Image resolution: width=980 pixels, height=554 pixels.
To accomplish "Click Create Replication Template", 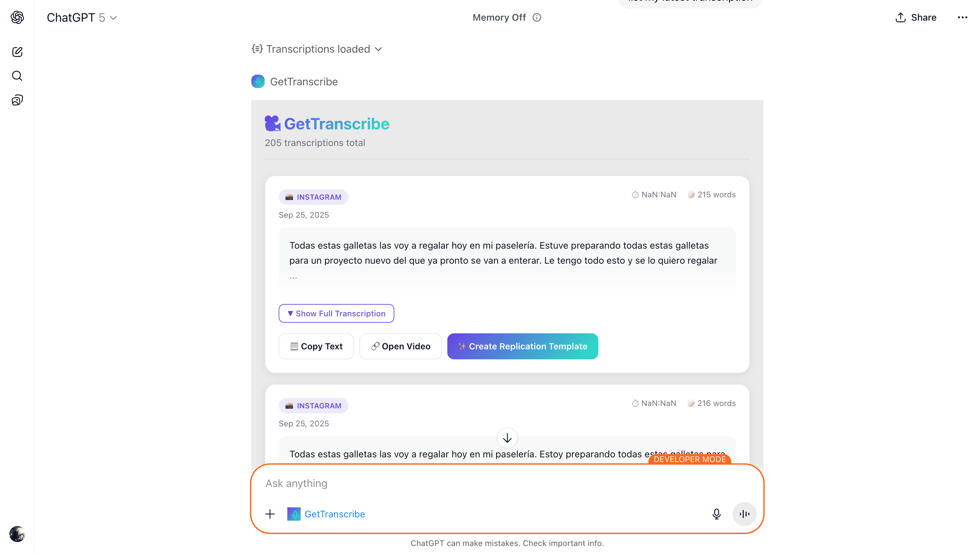I will pyautogui.click(x=522, y=346).
